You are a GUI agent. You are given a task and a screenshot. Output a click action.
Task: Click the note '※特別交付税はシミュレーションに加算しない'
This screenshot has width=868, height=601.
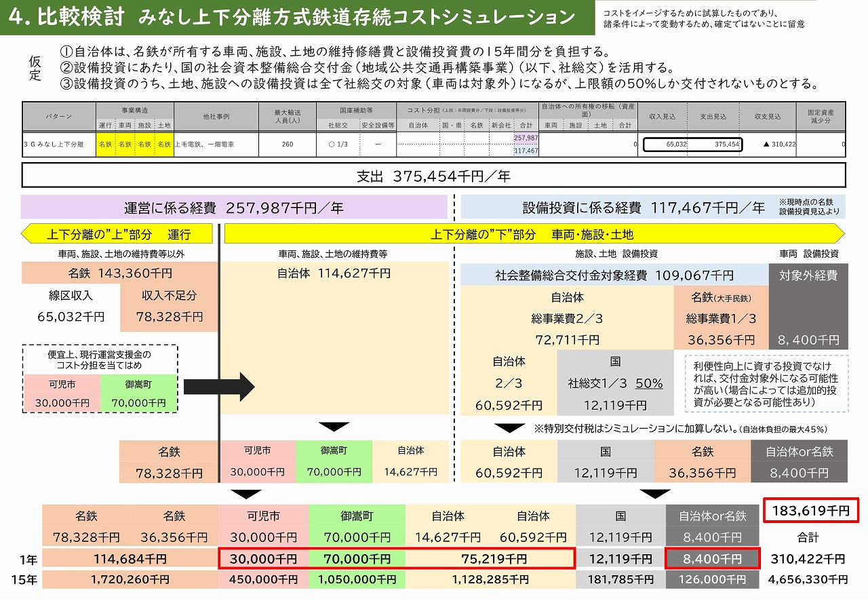coord(680,429)
